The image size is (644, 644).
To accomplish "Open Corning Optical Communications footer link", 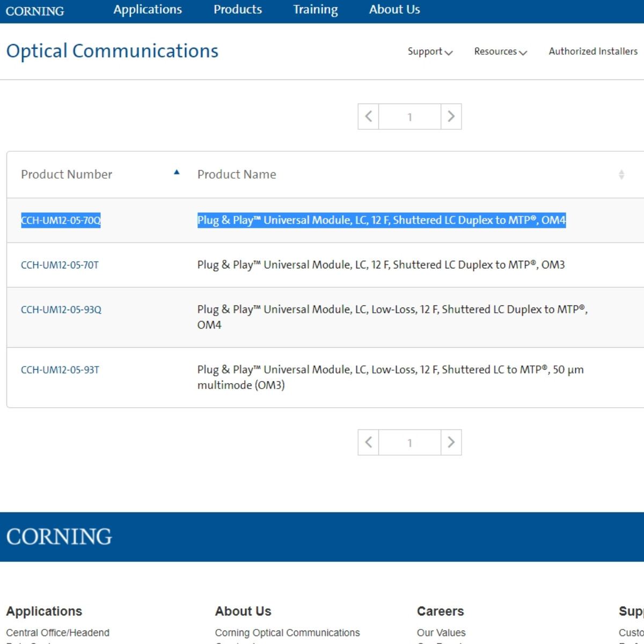I will click(x=287, y=633).
